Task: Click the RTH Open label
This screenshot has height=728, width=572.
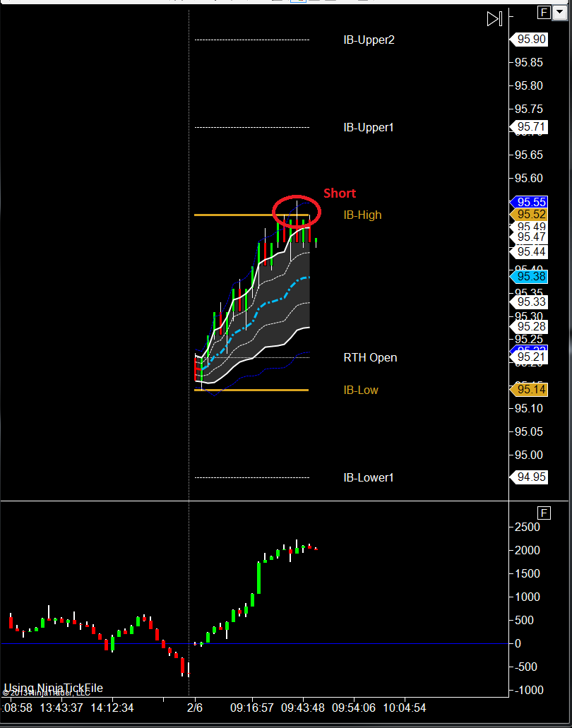Action: [x=370, y=357]
